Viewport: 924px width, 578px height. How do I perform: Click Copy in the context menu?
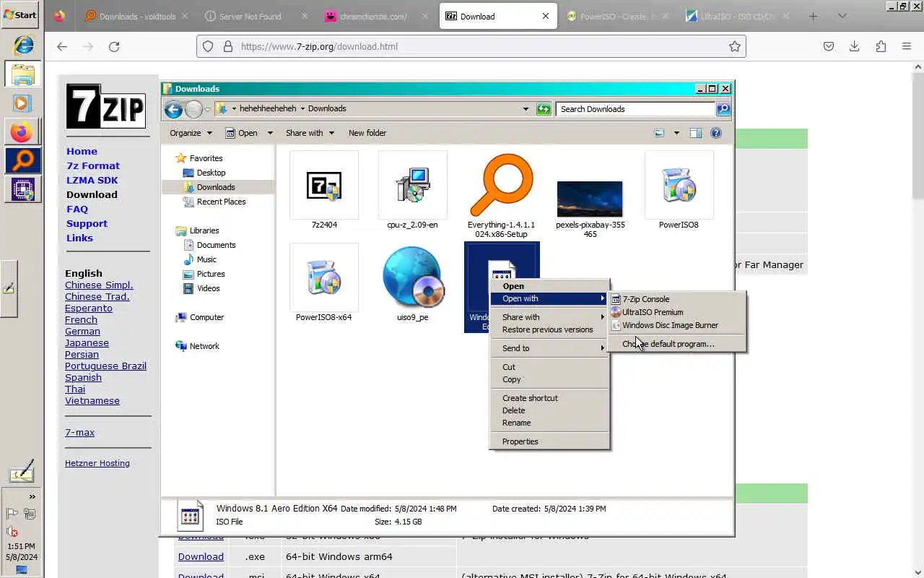550,379
